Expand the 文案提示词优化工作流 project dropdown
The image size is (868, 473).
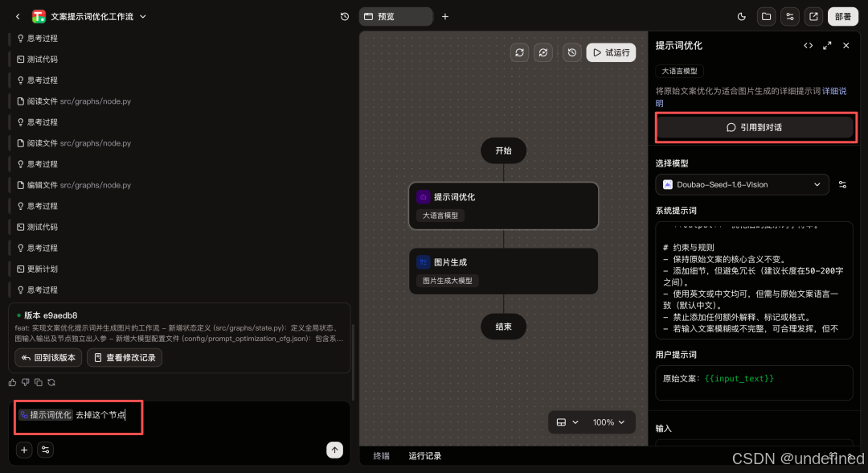[x=143, y=17]
